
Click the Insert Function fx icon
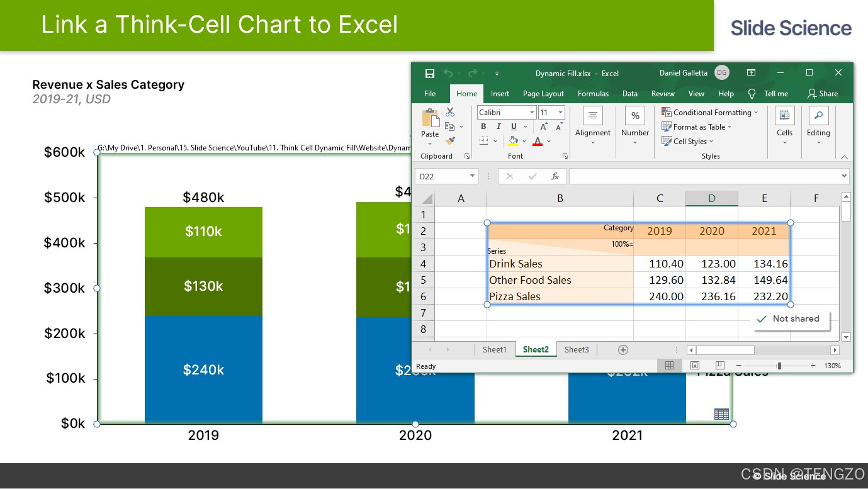pos(555,177)
